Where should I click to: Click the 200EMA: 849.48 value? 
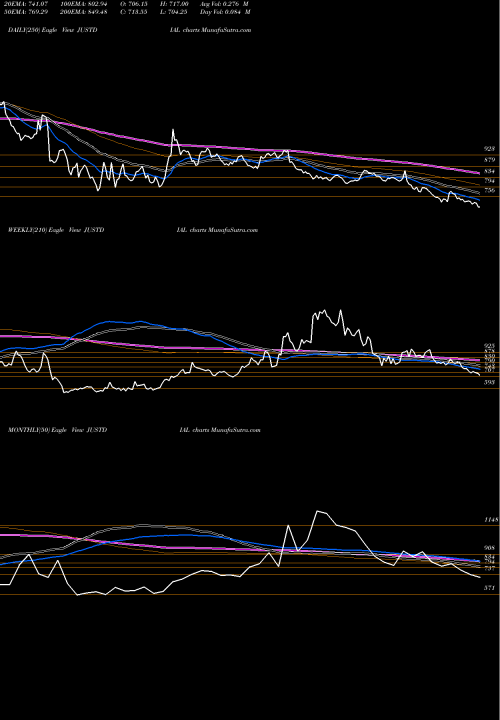pos(84,12)
